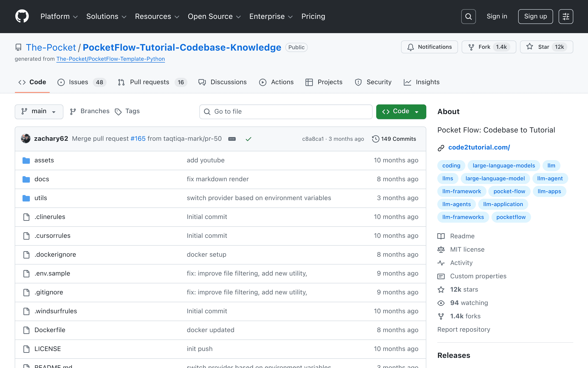Star the repository
Viewport: 588px width, 368px height.
[x=546, y=47]
